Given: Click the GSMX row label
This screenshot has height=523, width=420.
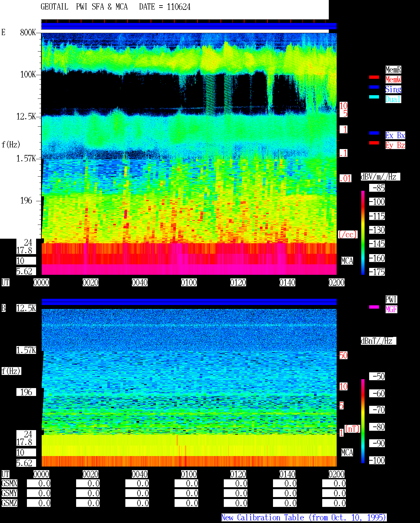Looking at the screenshot, I should click(x=10, y=483).
